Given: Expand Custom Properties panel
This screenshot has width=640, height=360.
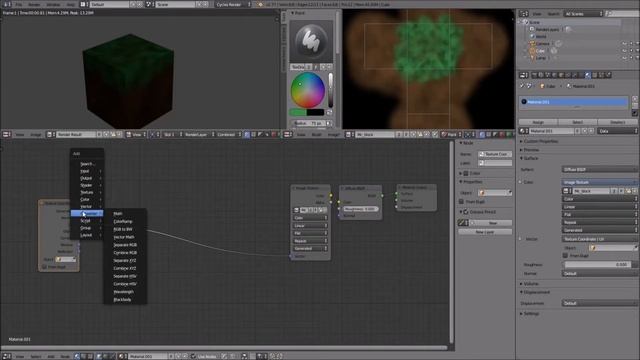Looking at the screenshot, I should click(539, 141).
